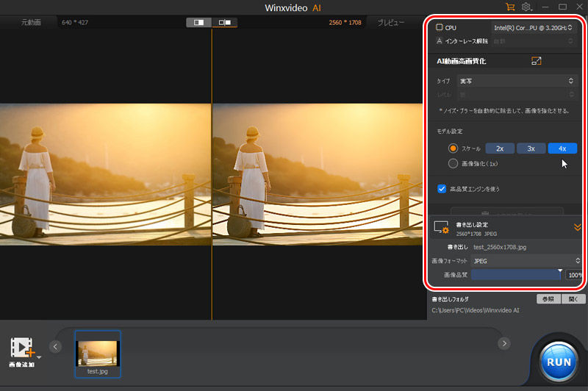Choose the 2x scale button
Screen dimensions: 588x391
[500, 148]
